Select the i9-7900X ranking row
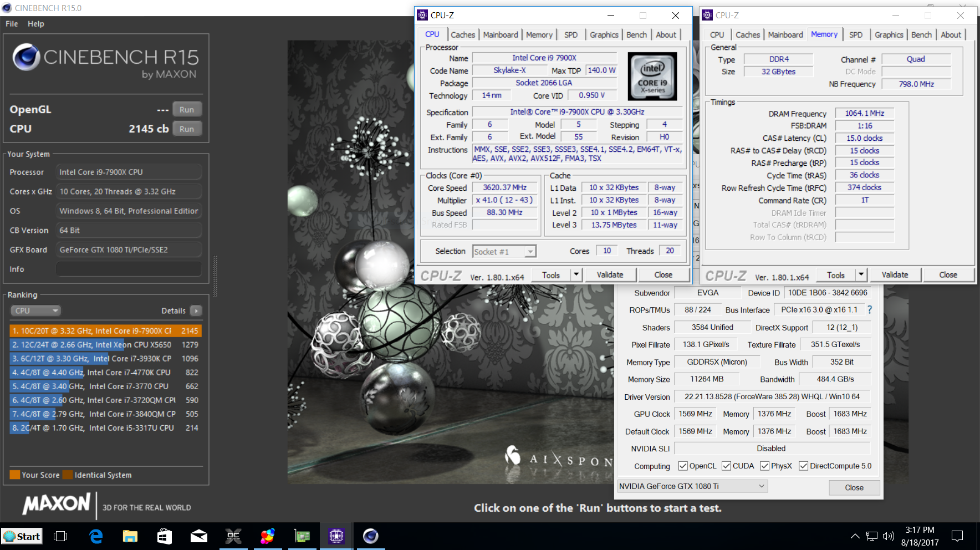 tap(105, 330)
